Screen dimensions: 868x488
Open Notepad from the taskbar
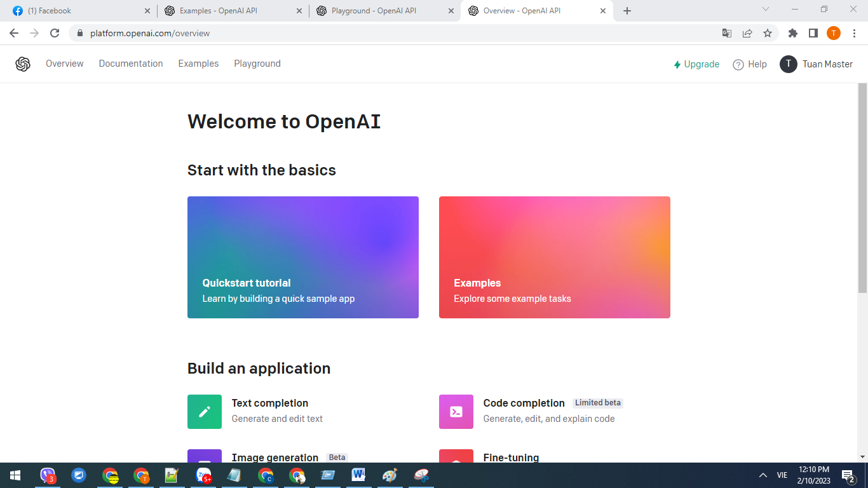point(234,475)
